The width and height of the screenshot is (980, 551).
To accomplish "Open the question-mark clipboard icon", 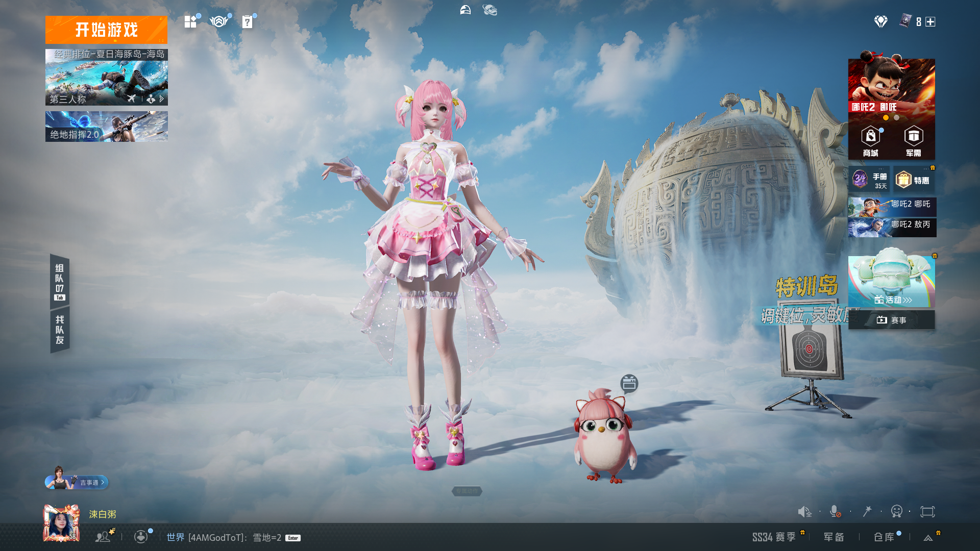I will click(x=248, y=21).
